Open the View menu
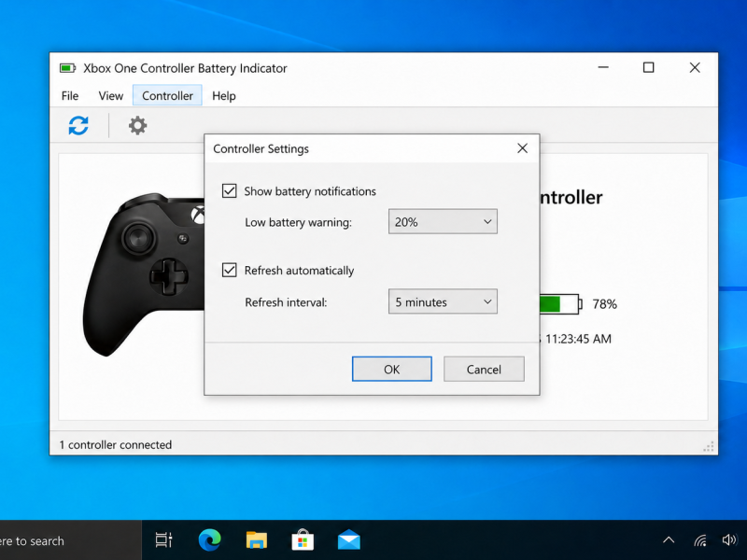The height and width of the screenshot is (560, 747). click(110, 96)
